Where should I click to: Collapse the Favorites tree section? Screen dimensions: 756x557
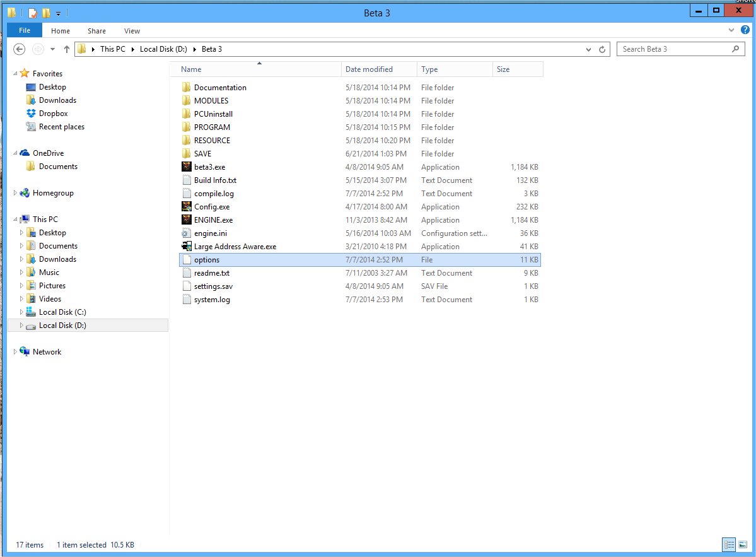click(x=15, y=73)
